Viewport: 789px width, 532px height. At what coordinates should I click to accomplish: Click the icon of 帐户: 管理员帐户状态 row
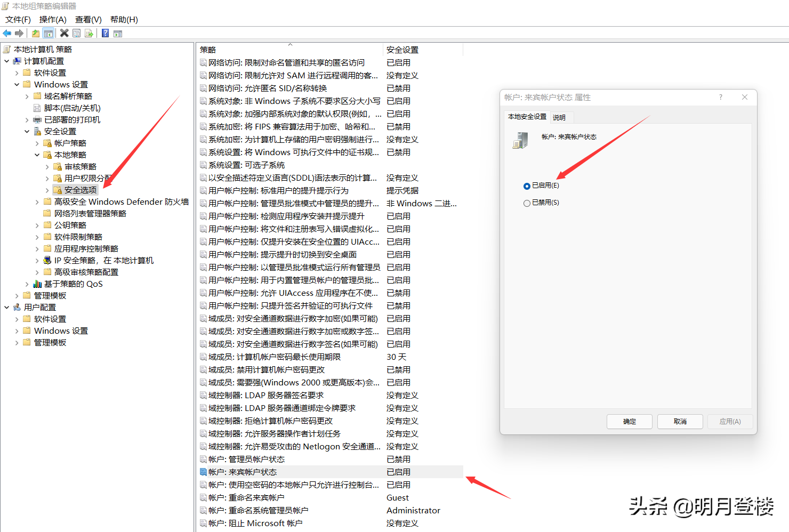coord(203,459)
